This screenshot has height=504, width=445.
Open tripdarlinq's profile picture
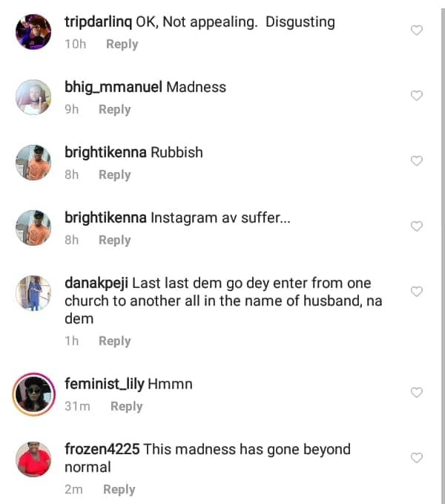coord(33,32)
